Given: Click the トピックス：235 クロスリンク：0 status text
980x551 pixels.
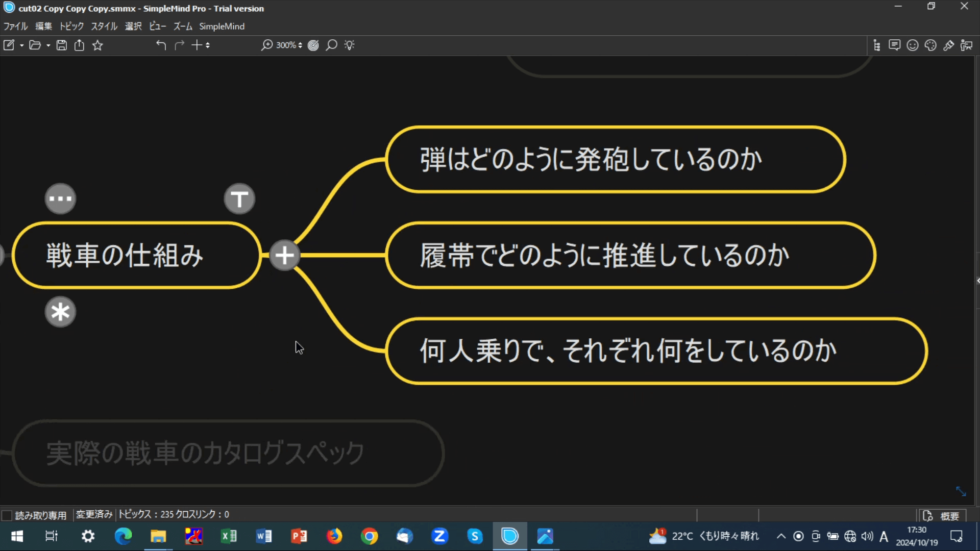Looking at the screenshot, I should (x=174, y=514).
